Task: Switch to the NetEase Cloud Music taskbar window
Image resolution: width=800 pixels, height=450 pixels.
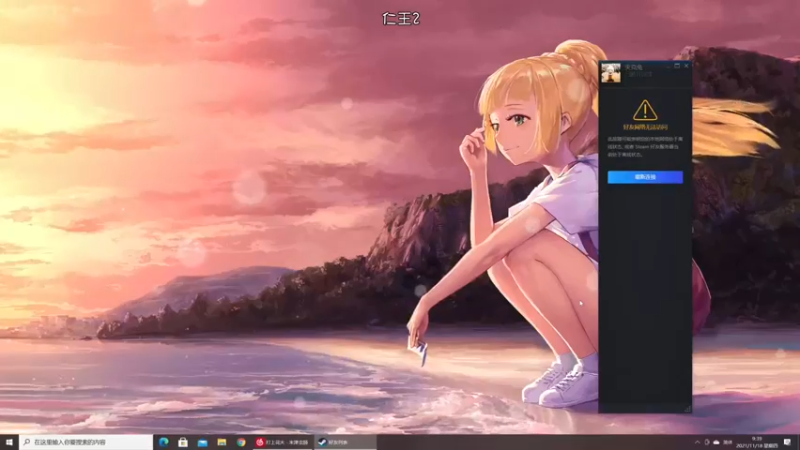Action: (283, 442)
